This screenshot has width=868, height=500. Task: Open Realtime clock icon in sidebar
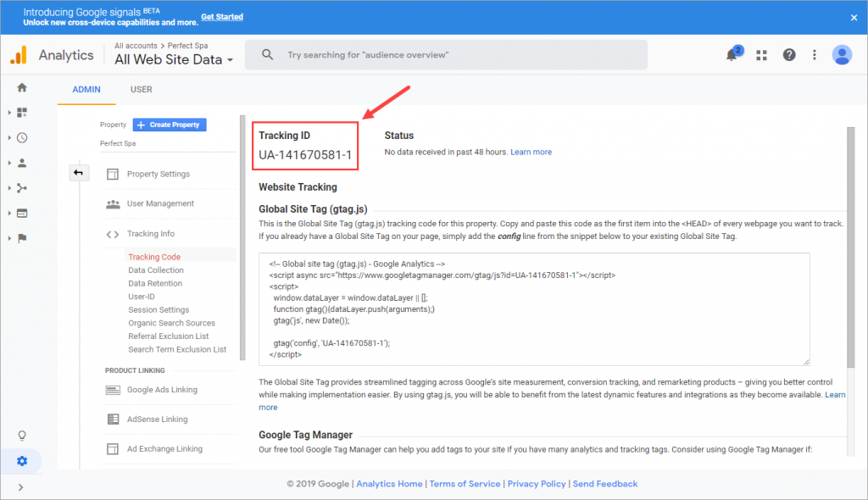[22, 137]
